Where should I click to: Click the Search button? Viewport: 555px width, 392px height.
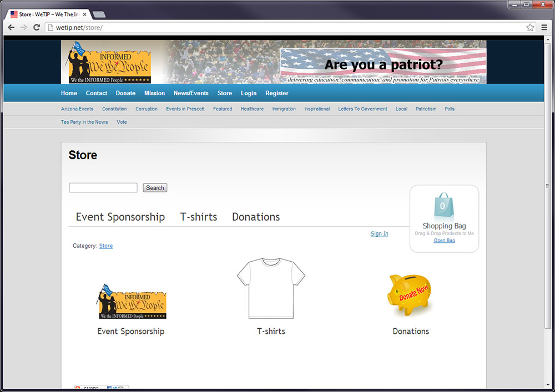pos(155,188)
